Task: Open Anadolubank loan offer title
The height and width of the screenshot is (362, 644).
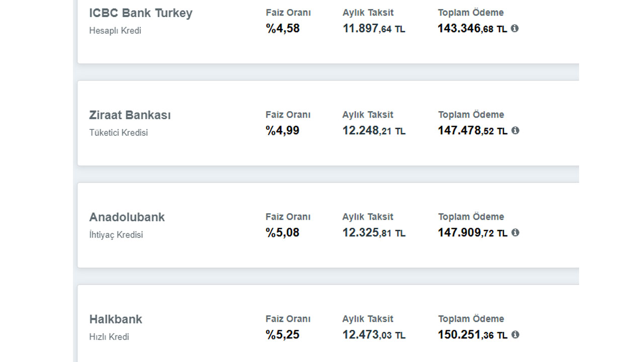Action: pyautogui.click(x=127, y=217)
